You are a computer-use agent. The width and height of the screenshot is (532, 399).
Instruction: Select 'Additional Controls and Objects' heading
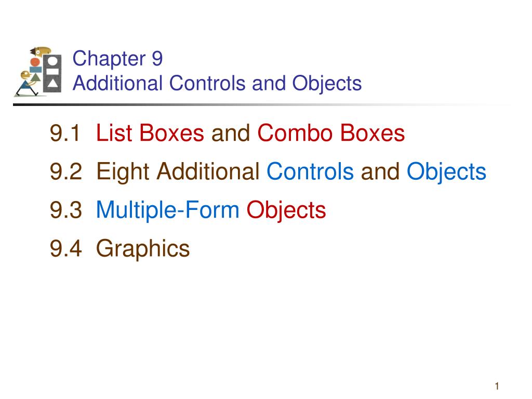pyautogui.click(x=217, y=84)
